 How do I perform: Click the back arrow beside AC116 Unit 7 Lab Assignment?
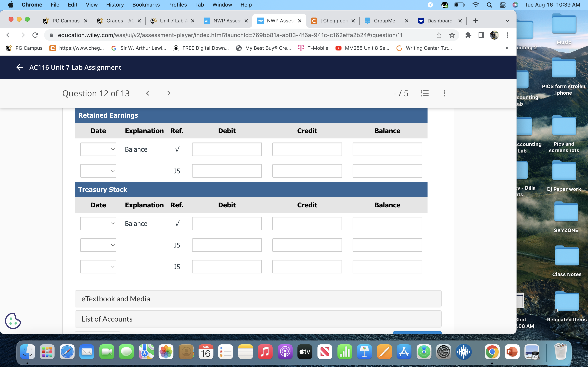pyautogui.click(x=19, y=67)
